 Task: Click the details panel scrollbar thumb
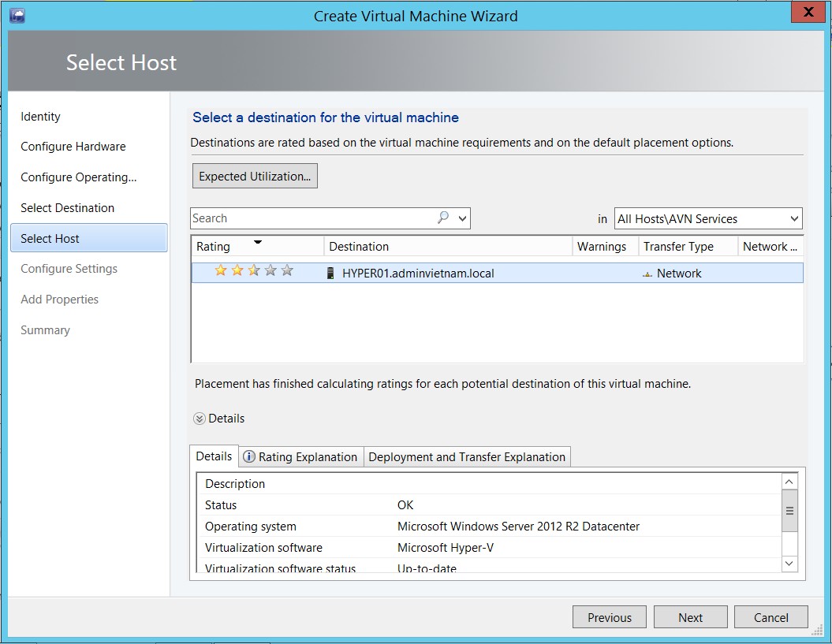[x=789, y=511]
